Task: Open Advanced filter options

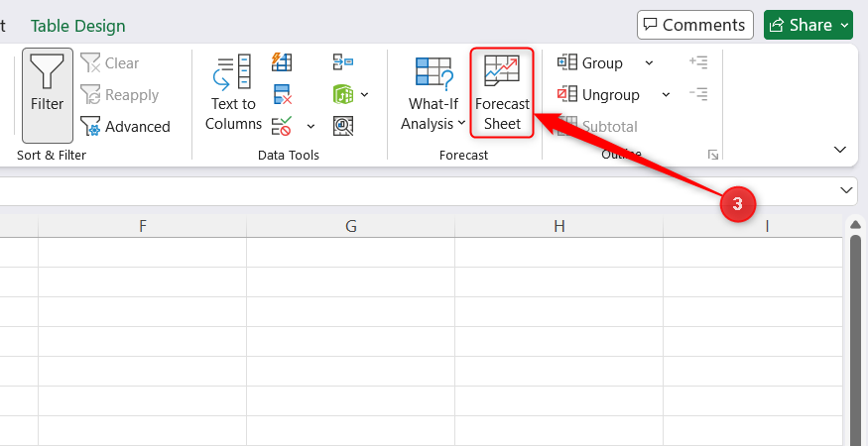Action: click(x=125, y=127)
